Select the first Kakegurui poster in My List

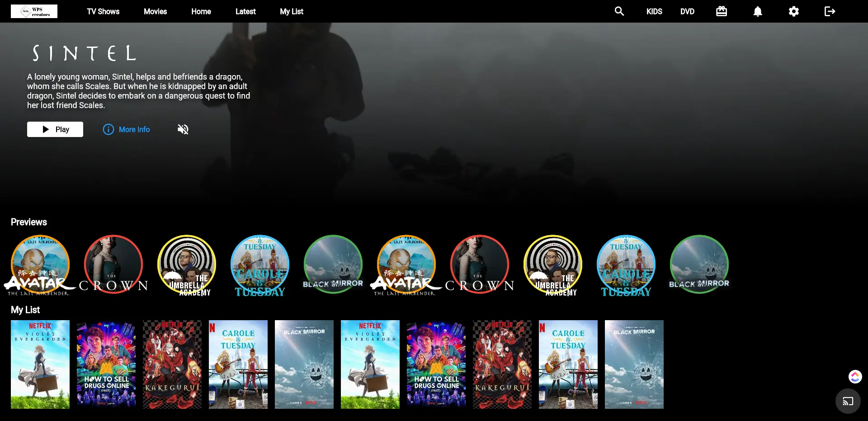(x=172, y=364)
